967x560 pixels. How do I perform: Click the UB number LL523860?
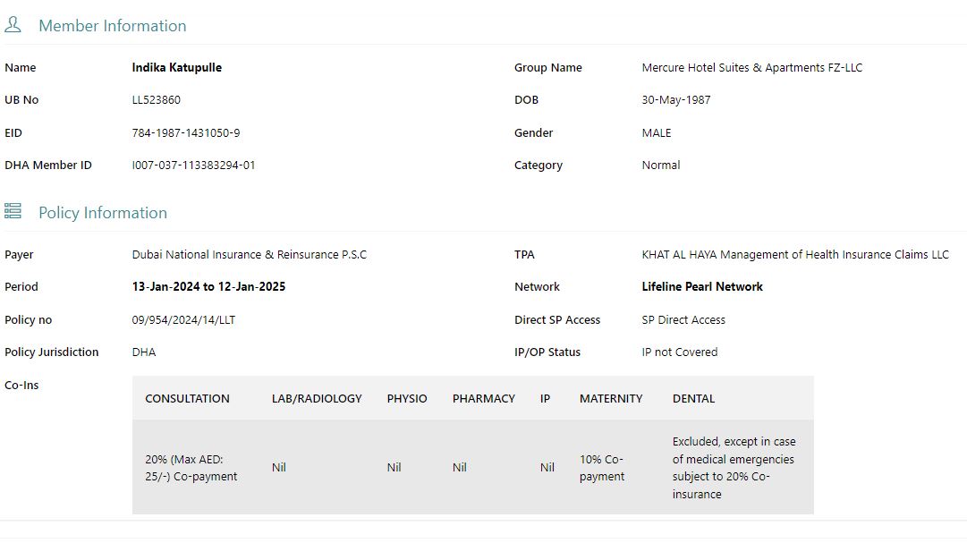(x=156, y=100)
